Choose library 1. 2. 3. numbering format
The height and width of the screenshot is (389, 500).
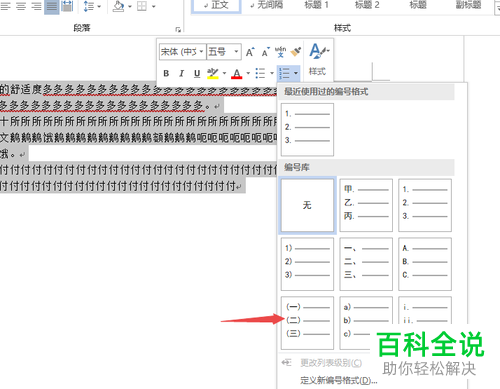425,205
